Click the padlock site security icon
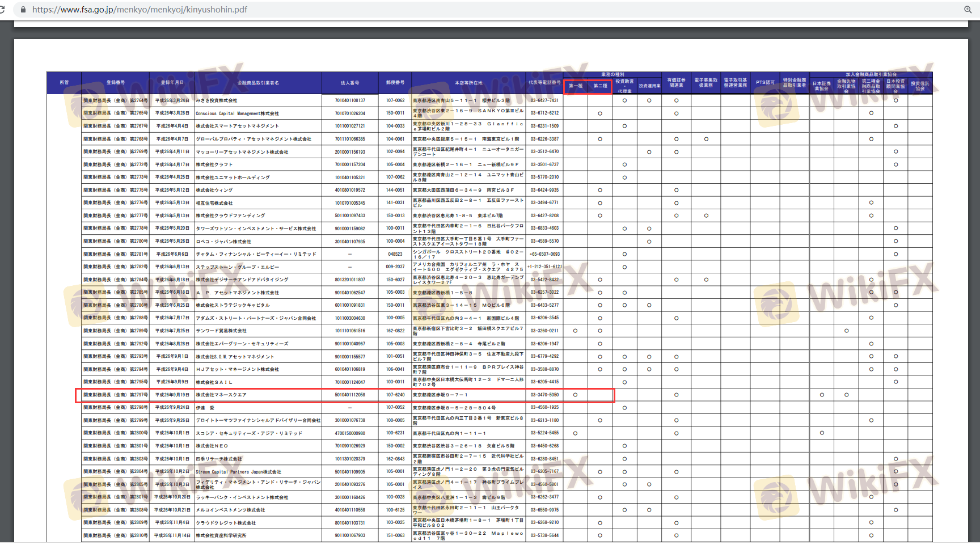980x545 pixels. click(23, 10)
